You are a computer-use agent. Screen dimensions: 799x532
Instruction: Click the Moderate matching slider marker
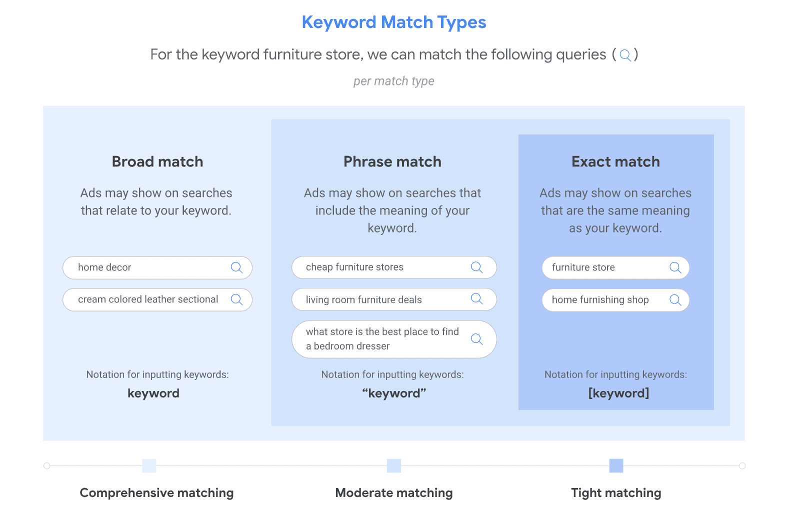point(394,465)
